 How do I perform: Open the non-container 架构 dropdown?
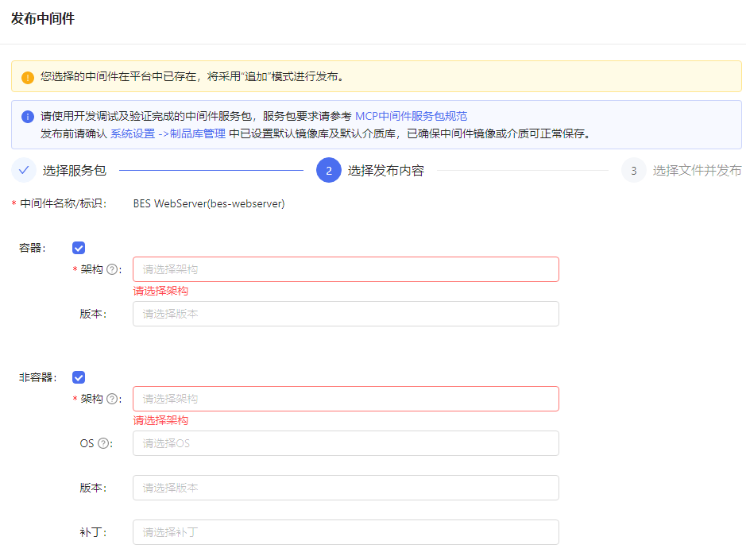pos(346,399)
